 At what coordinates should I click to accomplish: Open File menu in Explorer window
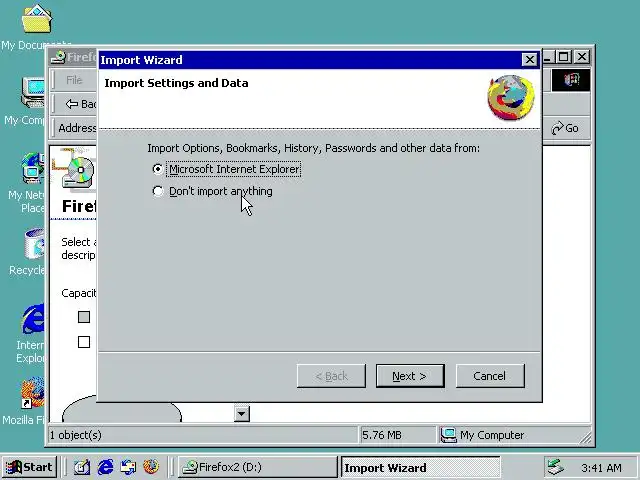[x=74, y=80]
